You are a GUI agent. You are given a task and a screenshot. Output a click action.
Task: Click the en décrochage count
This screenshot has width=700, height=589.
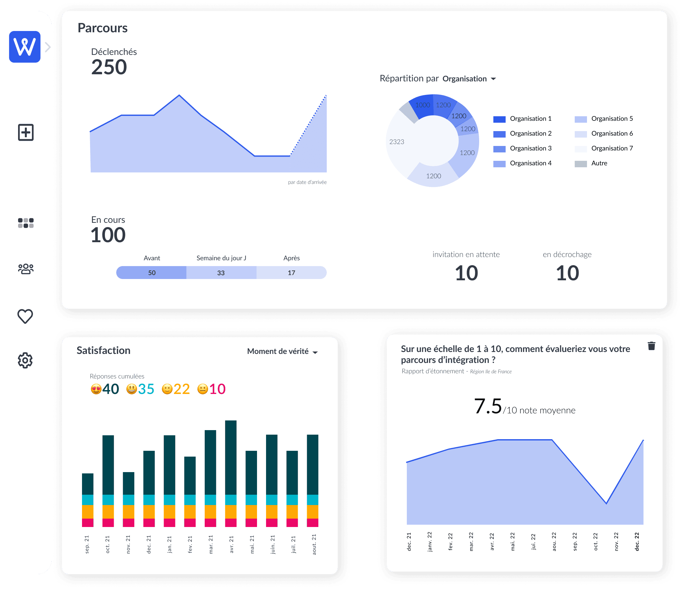(568, 273)
